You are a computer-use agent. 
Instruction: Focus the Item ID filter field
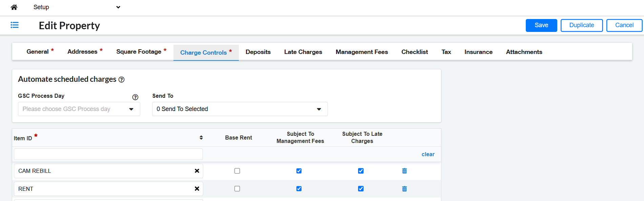(x=108, y=154)
